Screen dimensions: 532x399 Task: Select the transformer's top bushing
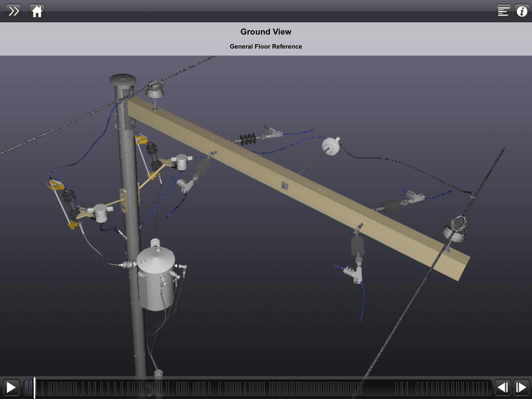click(155, 242)
